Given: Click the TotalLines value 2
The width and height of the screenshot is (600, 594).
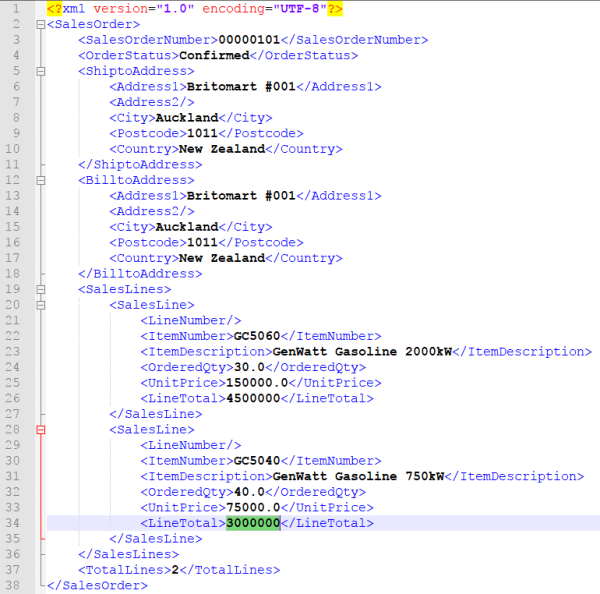Looking at the screenshot, I should (176, 569).
